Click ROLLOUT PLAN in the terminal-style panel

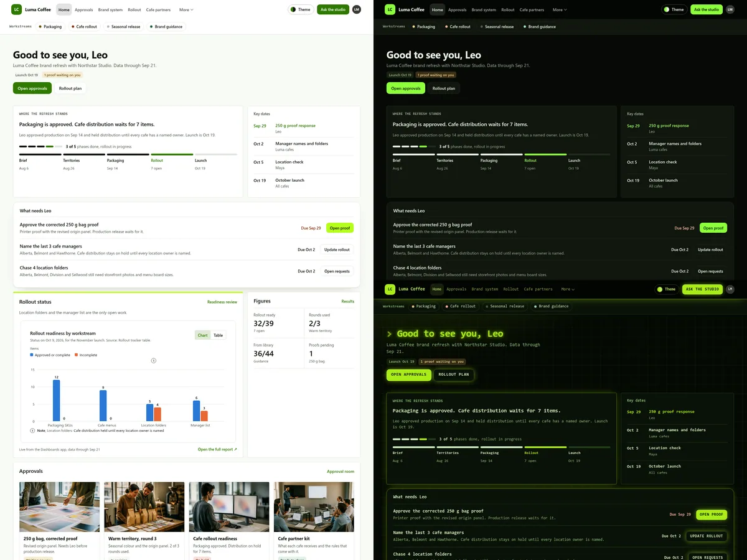tap(454, 375)
